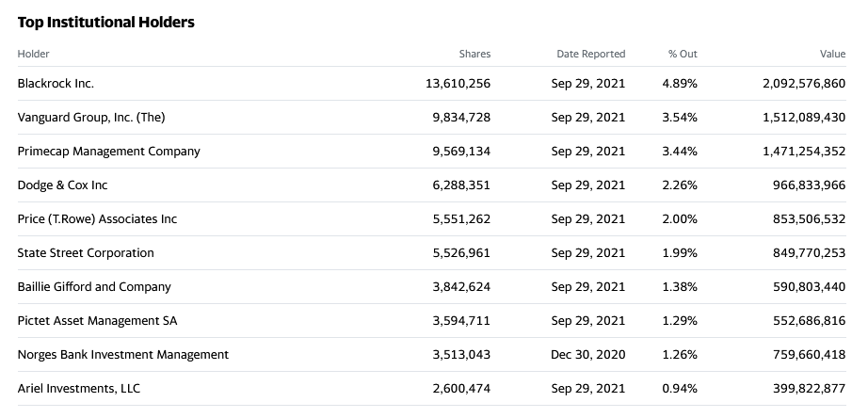Click Blackrock's Sep 29, 2021 date

click(x=587, y=84)
